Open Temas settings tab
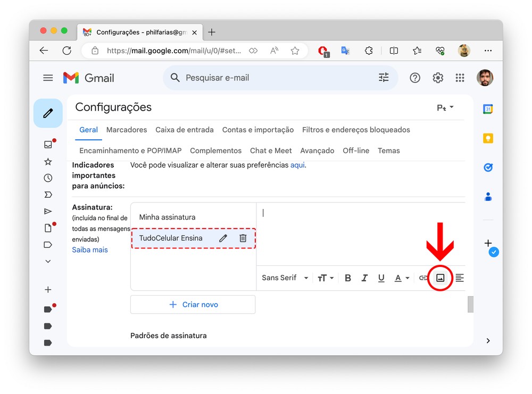This screenshot has height=394, width=532. (x=389, y=150)
